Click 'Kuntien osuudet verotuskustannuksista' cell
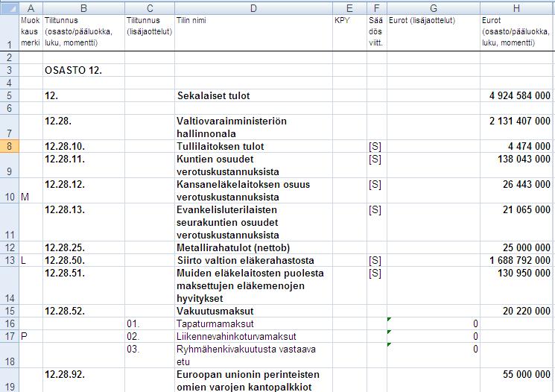 pos(253,165)
